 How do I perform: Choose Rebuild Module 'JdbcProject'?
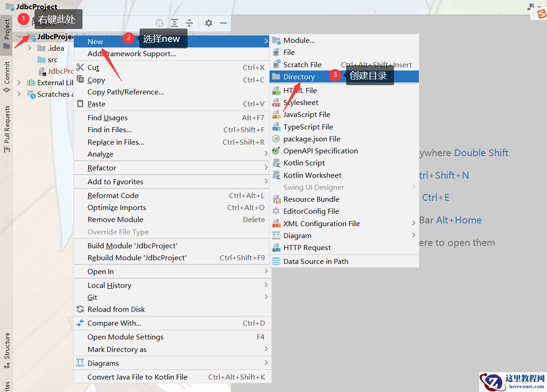(x=172, y=257)
